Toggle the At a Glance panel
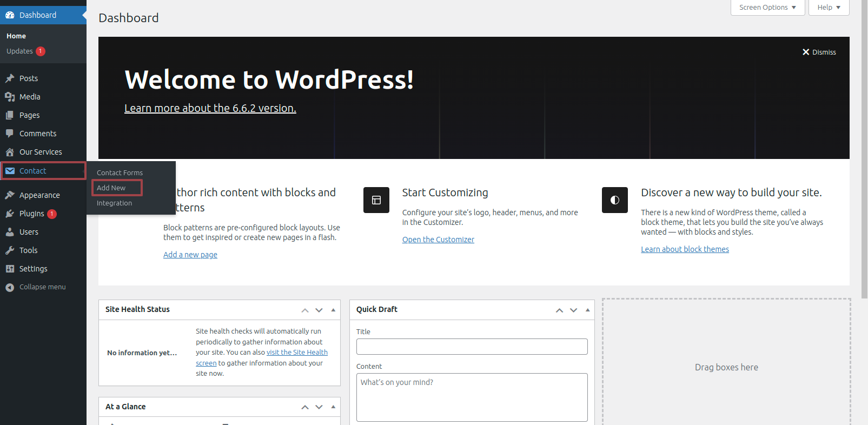 [x=333, y=407]
